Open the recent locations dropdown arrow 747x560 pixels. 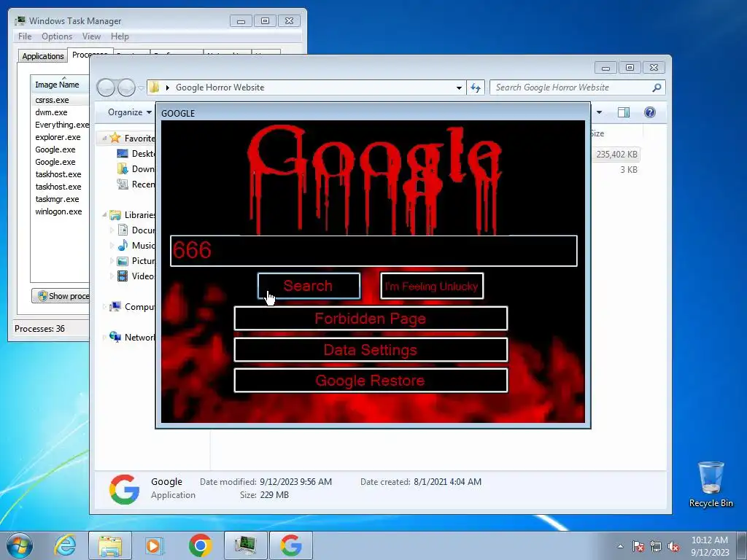pyautogui.click(x=141, y=88)
